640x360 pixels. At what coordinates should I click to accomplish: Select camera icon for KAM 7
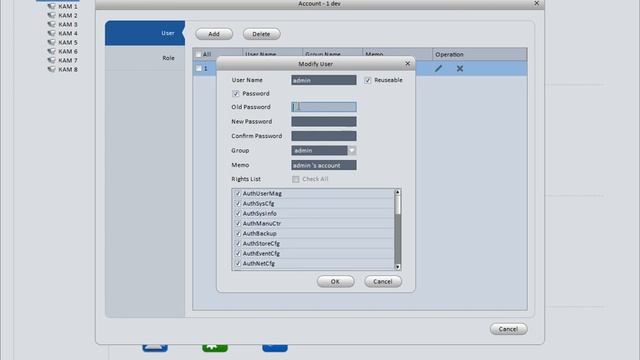(x=51, y=60)
